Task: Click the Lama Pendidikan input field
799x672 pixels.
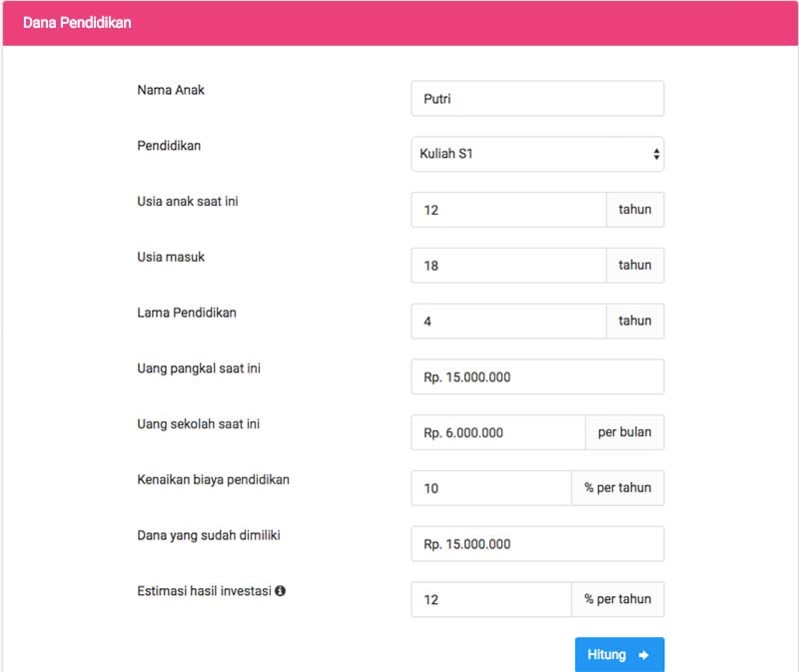Action: point(507,322)
